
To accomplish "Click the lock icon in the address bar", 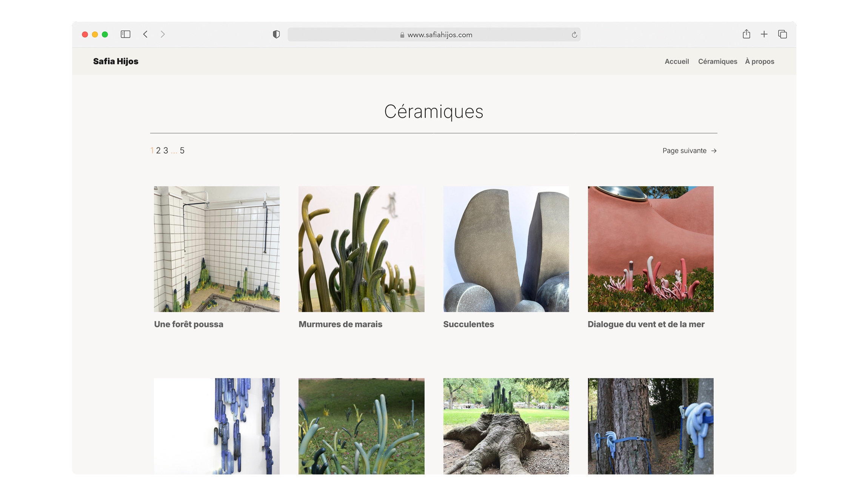I will (402, 35).
